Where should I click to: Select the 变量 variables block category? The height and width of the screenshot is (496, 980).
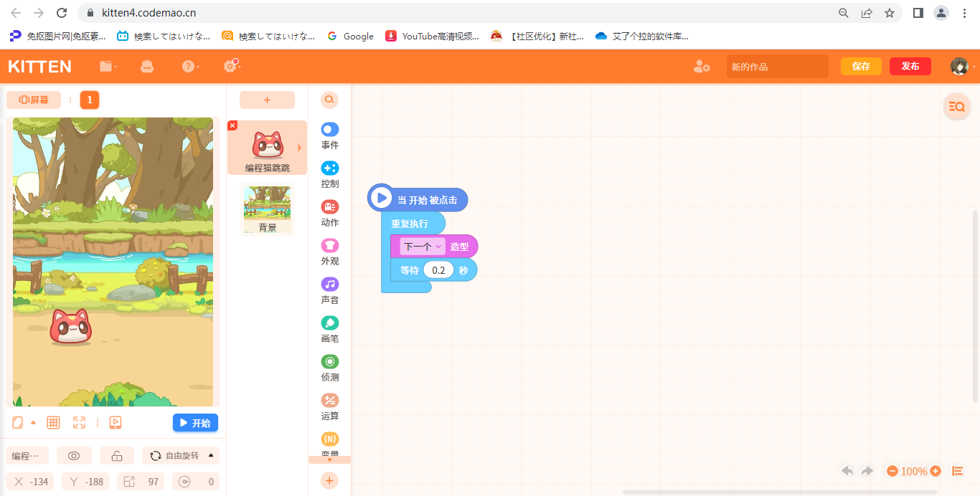(x=329, y=444)
